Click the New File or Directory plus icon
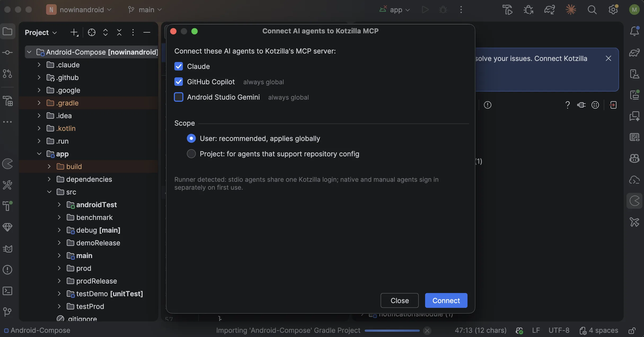 [x=74, y=32]
